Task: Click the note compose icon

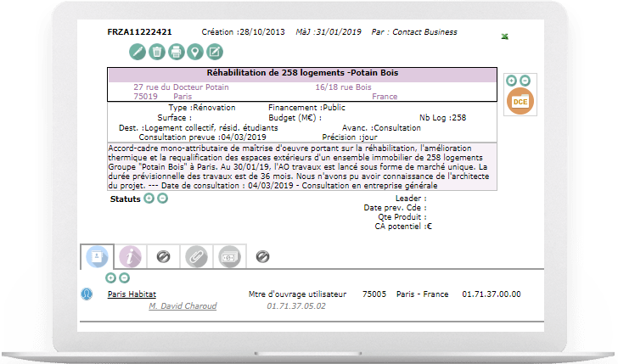Action: click(x=215, y=52)
